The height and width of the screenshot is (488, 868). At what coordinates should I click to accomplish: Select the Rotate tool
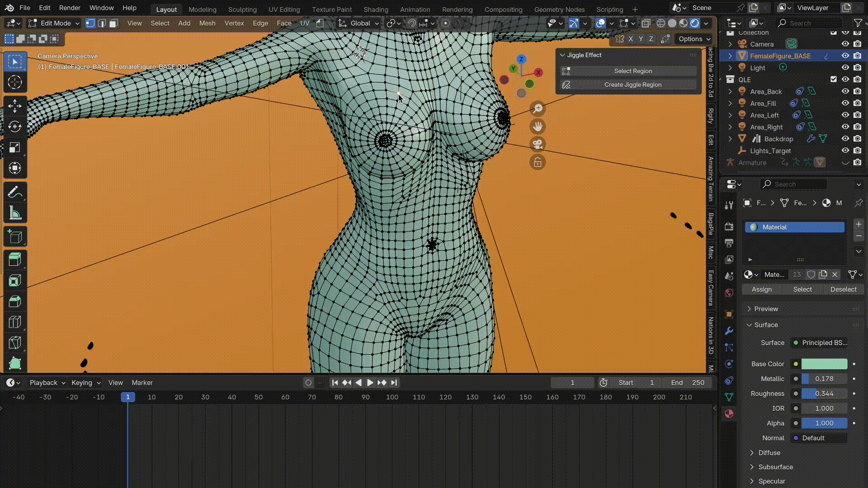pos(14,127)
